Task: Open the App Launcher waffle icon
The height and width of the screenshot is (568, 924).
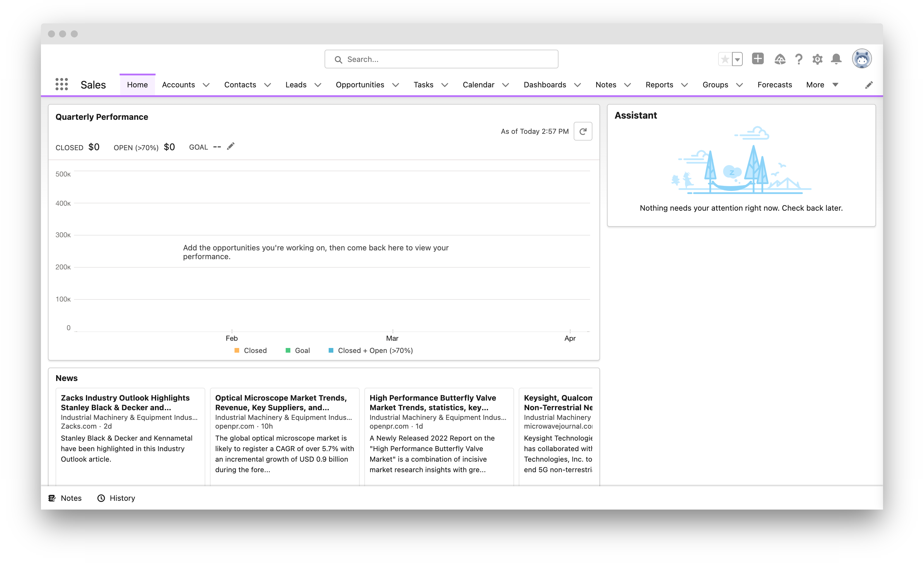Action: pyautogui.click(x=61, y=84)
